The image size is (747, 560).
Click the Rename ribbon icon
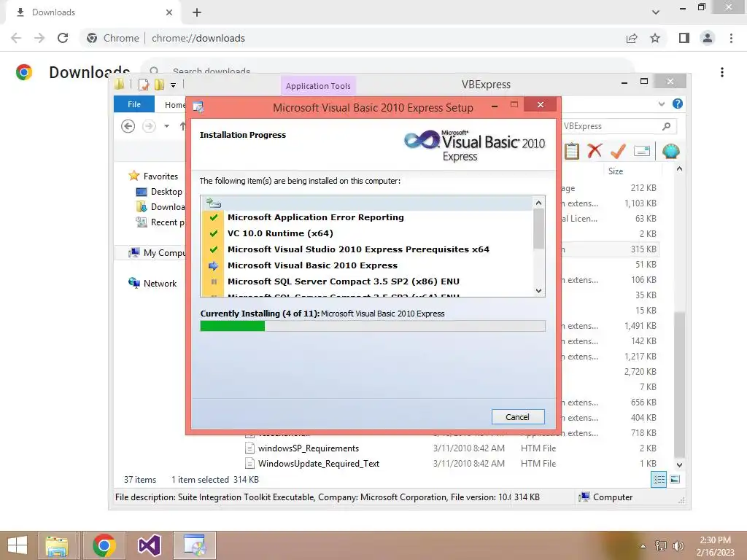pyautogui.click(x=642, y=152)
